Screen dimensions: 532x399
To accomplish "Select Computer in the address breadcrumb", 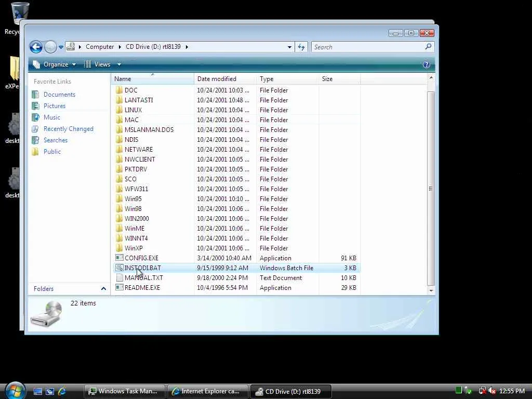I will click(x=100, y=47).
